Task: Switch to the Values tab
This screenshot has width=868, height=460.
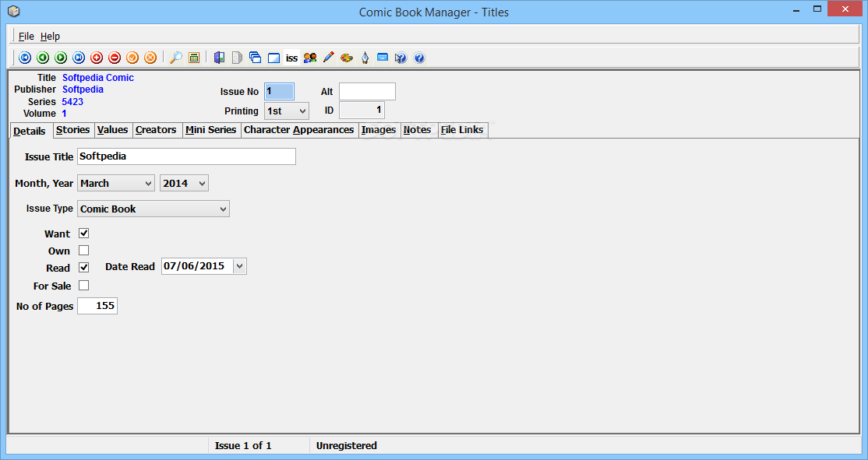Action: point(112,130)
